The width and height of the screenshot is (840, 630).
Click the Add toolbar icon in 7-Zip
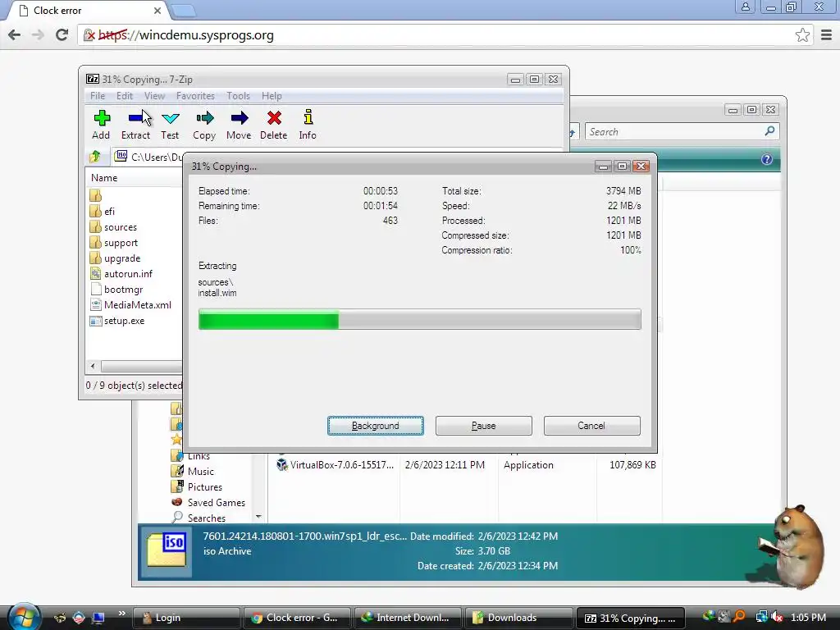[101, 125]
